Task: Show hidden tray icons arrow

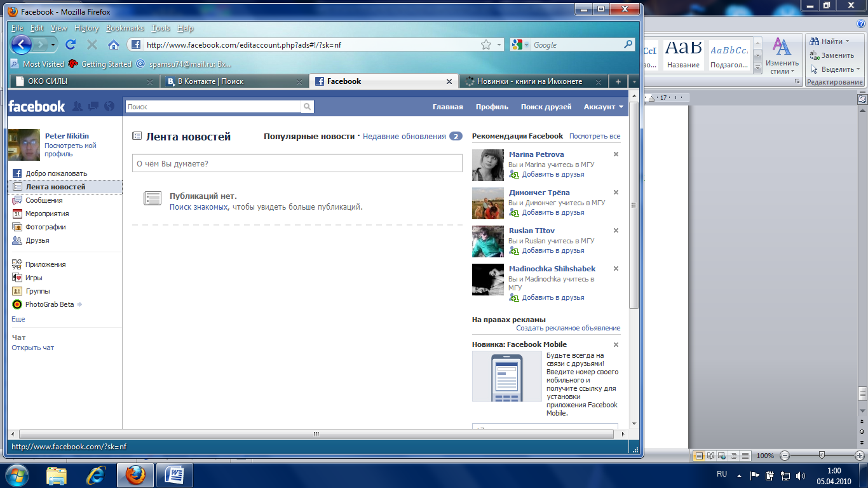Action: (x=739, y=475)
